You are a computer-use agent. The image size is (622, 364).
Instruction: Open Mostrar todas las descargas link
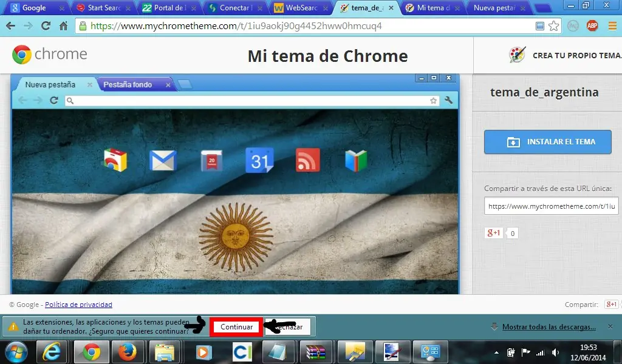549,327
